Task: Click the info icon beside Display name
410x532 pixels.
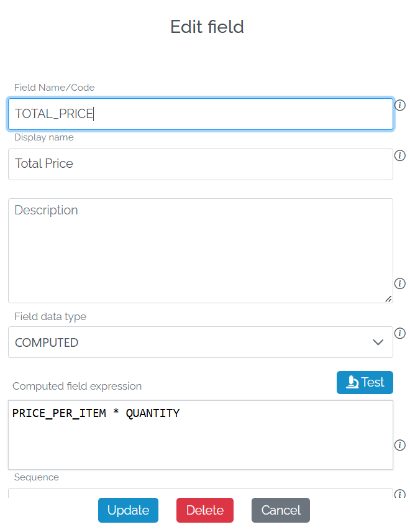Action: click(400, 156)
